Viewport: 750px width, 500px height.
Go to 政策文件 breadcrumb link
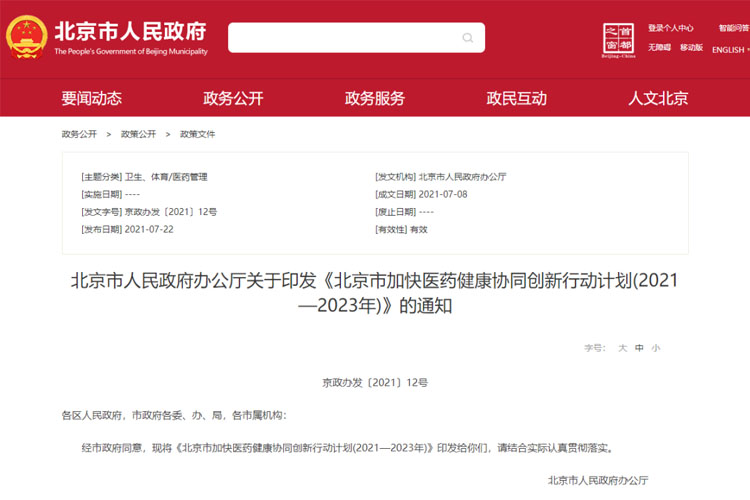198,134
